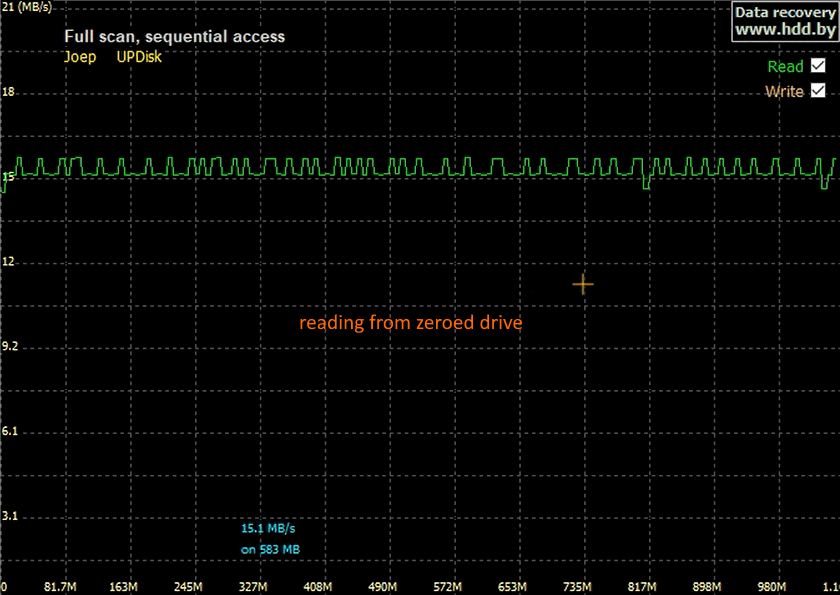Click the '163M' x-axis label
This screenshot has width=840, height=595.
(x=124, y=587)
